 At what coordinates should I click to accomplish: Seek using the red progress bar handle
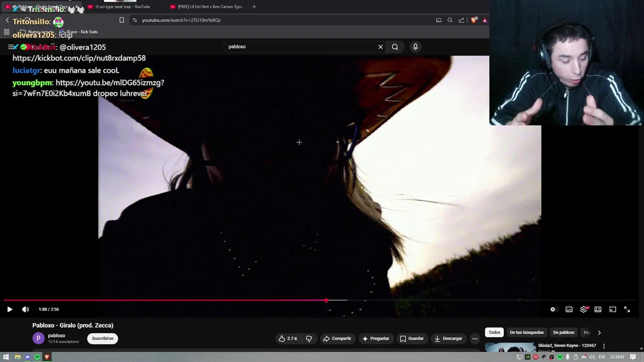[x=326, y=300]
